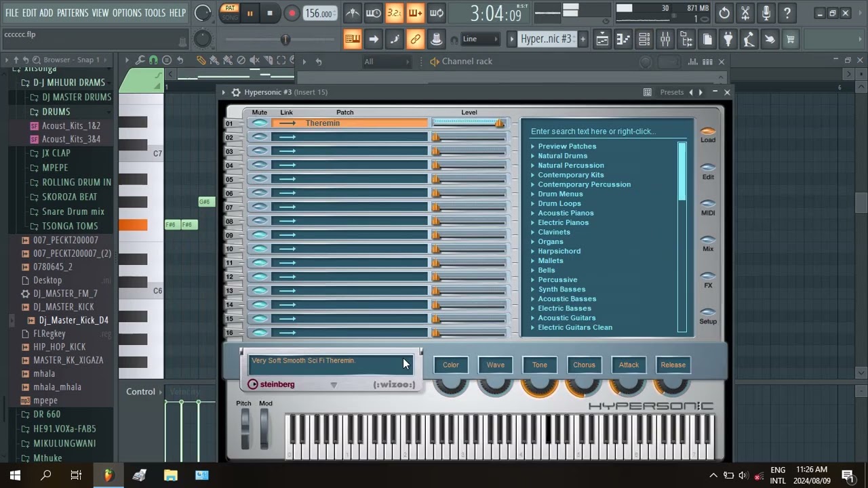Open the help question mark icon
Screen dimensions: 868x488
tap(787, 13)
